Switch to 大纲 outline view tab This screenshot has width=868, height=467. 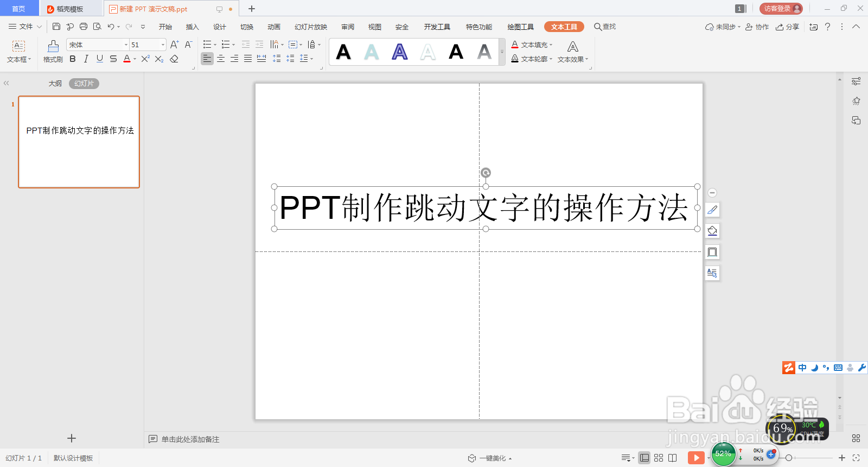point(55,83)
